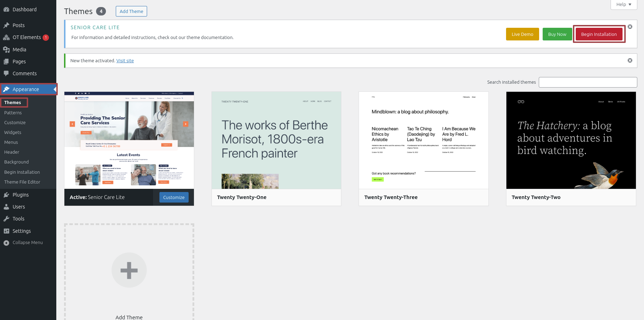
Task: Click the Appearance paintbrush icon
Action: click(x=6, y=89)
